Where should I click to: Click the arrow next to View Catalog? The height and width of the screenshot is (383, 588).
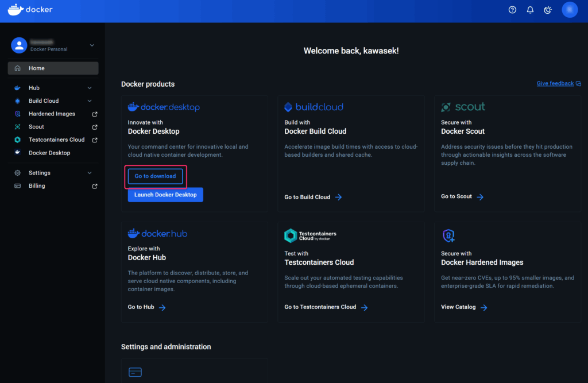point(483,307)
